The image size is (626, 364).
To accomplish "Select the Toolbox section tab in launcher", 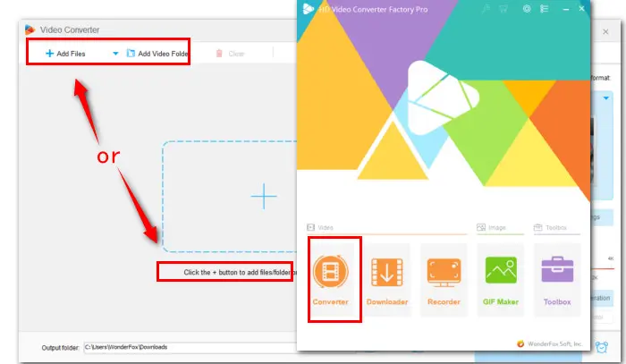I will (550, 227).
